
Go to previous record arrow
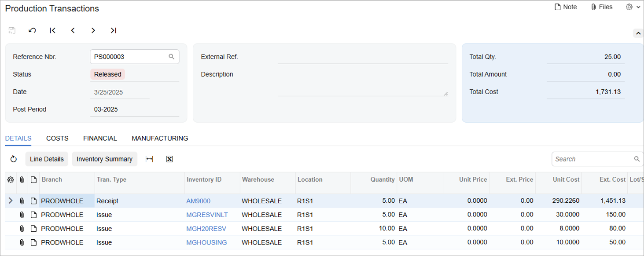73,30
